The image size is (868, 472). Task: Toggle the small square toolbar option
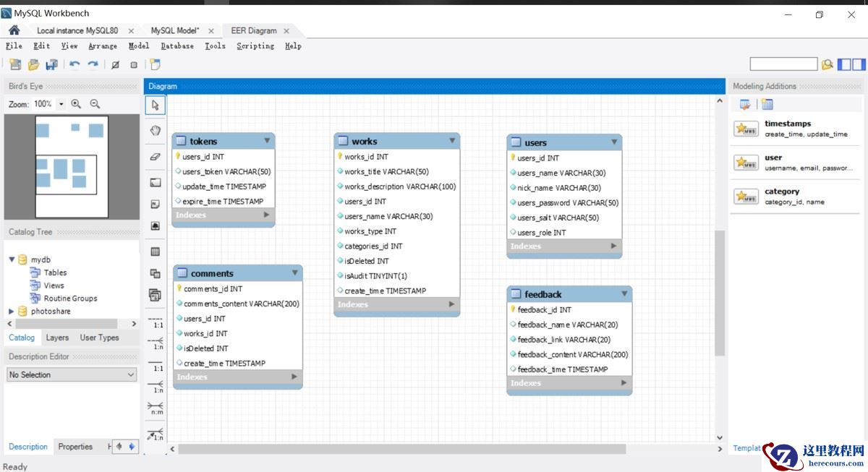point(134,64)
